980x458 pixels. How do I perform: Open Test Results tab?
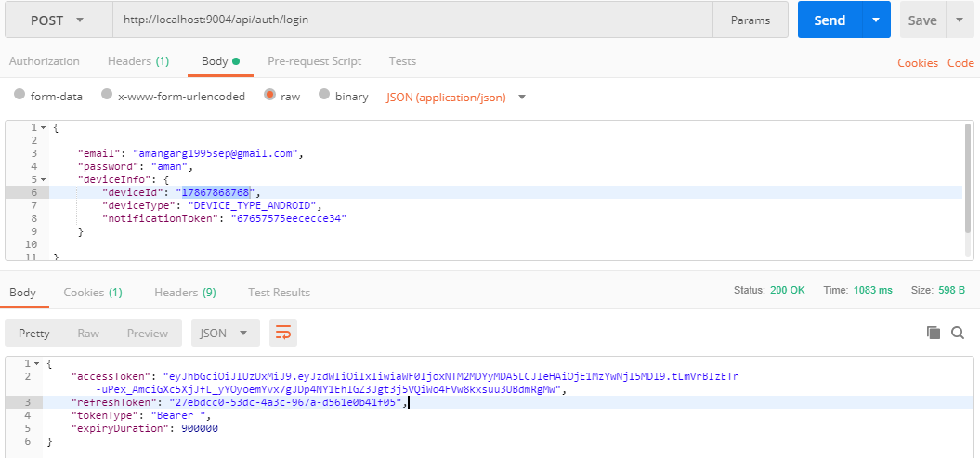click(x=279, y=292)
